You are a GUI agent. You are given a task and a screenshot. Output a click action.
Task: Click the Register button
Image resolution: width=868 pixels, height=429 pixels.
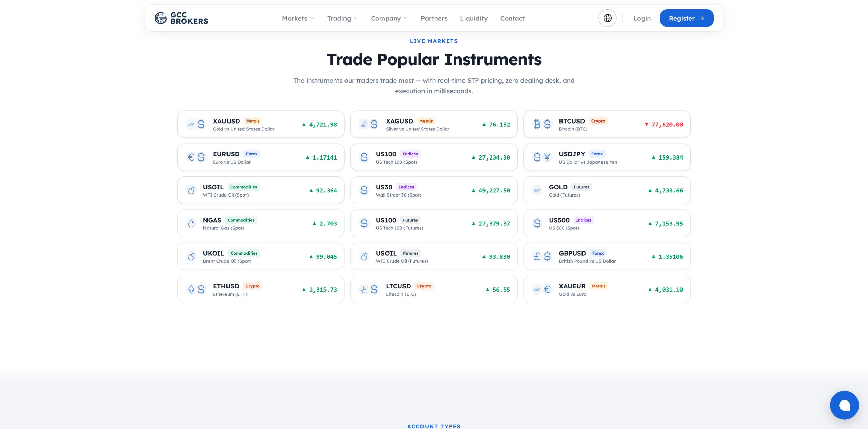(x=687, y=18)
